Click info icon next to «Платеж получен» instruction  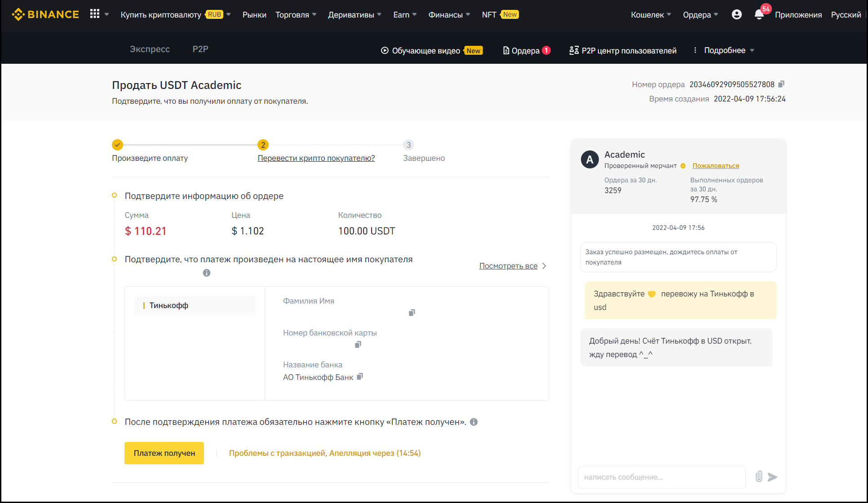(x=474, y=422)
